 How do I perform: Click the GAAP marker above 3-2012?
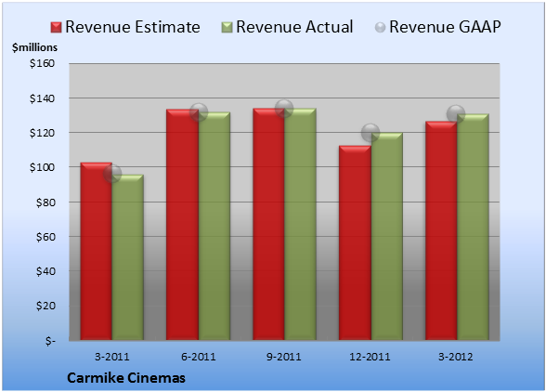(456, 113)
